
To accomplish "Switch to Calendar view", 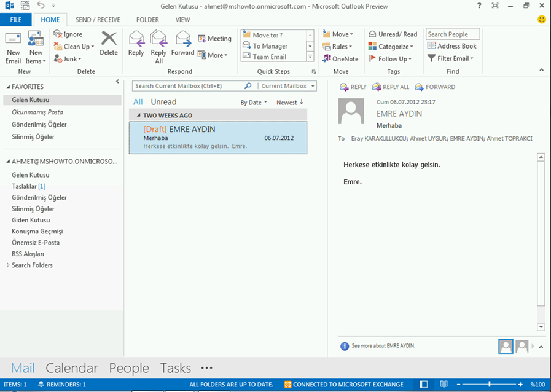I will pyautogui.click(x=72, y=368).
